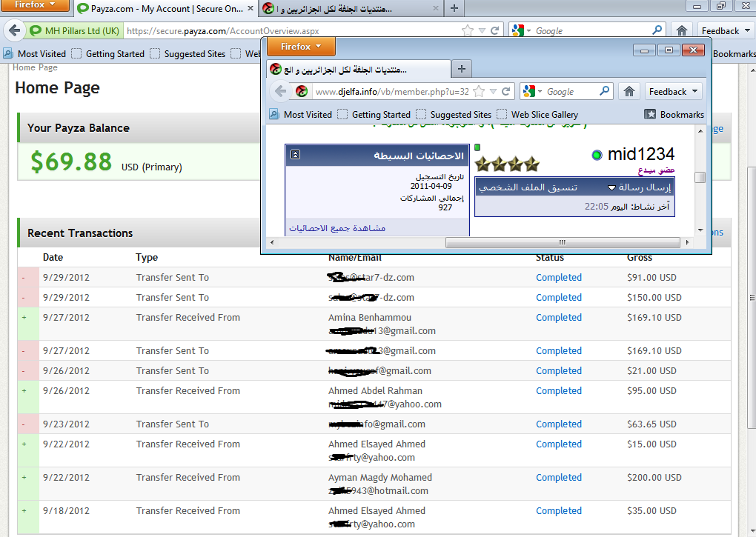Click the right scroll arrow of the horizontal scrollbar
This screenshot has width=756, height=537.
click(687, 242)
